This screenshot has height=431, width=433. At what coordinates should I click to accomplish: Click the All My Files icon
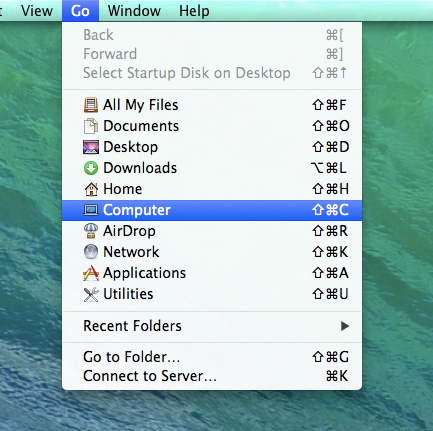coord(91,105)
